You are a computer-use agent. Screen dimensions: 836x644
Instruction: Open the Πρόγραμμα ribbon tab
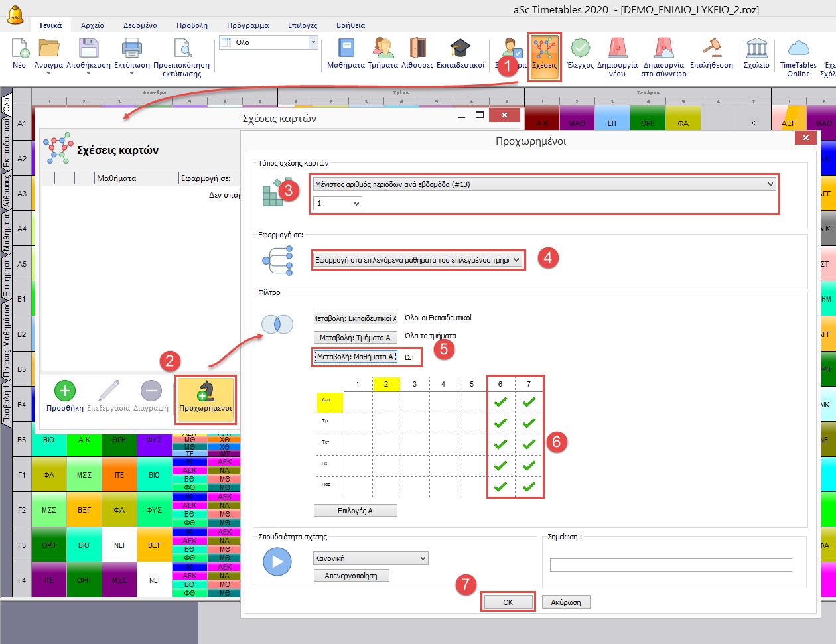click(x=247, y=25)
